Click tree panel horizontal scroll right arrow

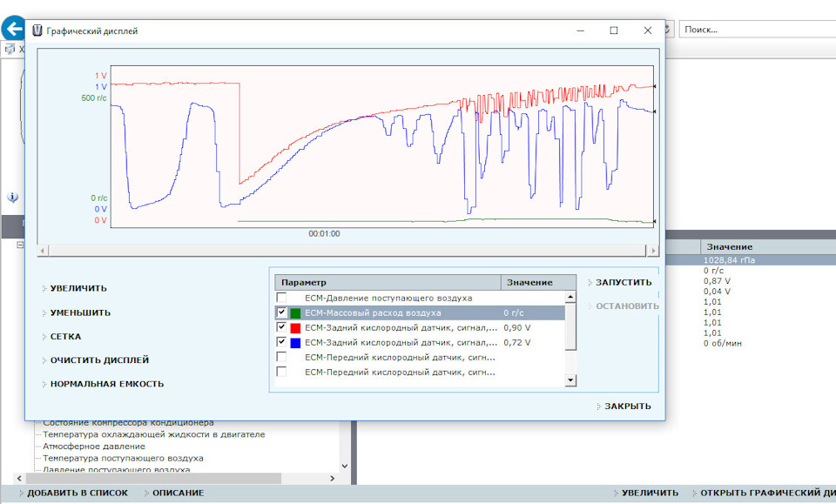332,479
